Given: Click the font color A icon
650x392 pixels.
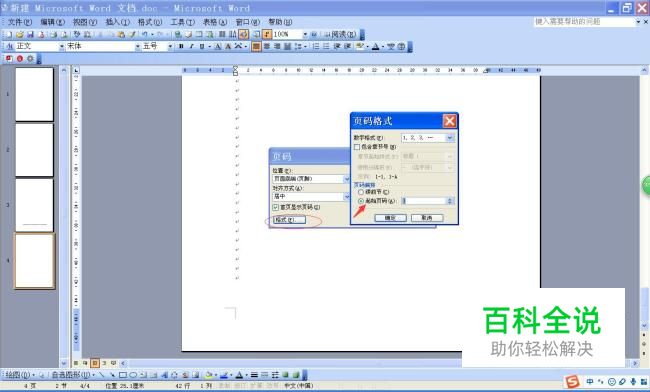Looking at the screenshot, I should pyautogui.click(x=375, y=46).
